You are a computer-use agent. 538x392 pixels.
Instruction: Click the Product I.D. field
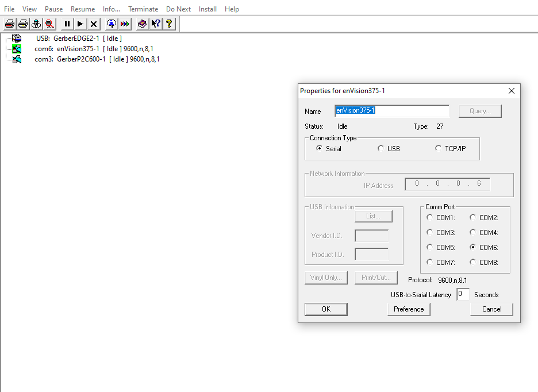[x=371, y=255]
